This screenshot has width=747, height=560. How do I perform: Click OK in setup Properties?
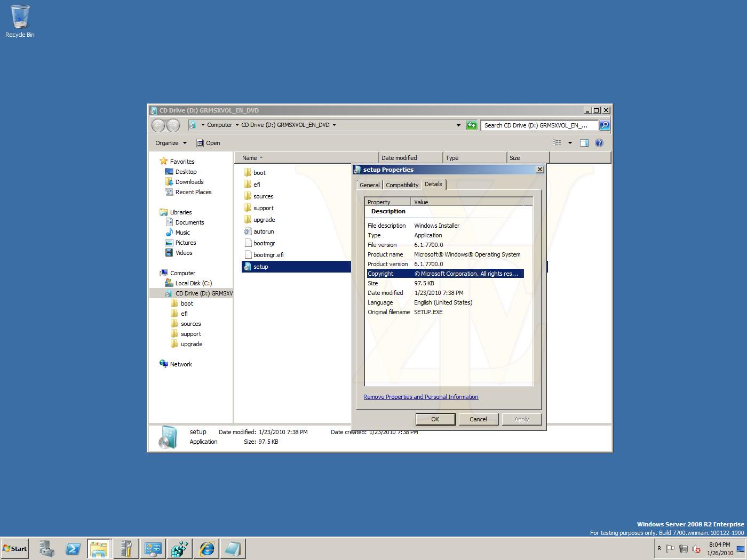point(435,419)
